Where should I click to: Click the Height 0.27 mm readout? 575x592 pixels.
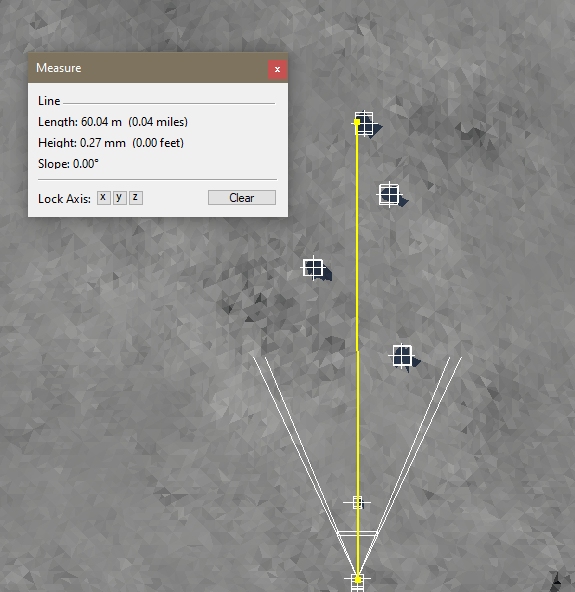point(111,143)
